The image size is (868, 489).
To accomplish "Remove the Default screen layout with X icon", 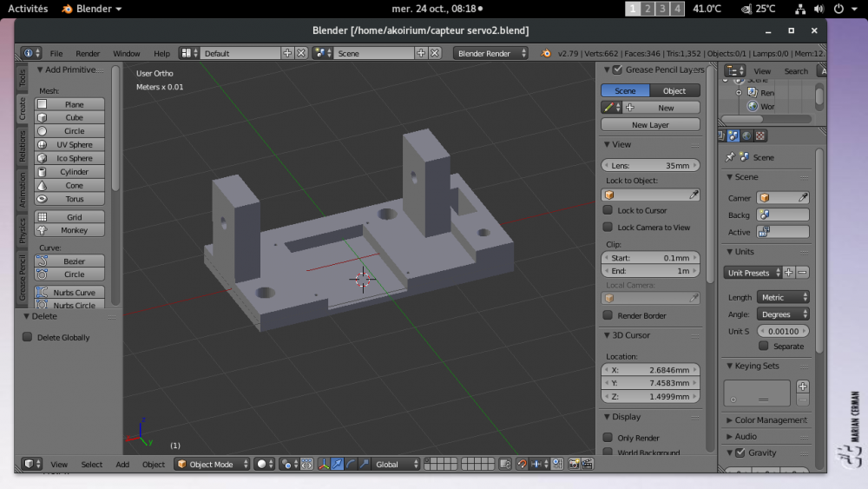I will pyautogui.click(x=301, y=53).
